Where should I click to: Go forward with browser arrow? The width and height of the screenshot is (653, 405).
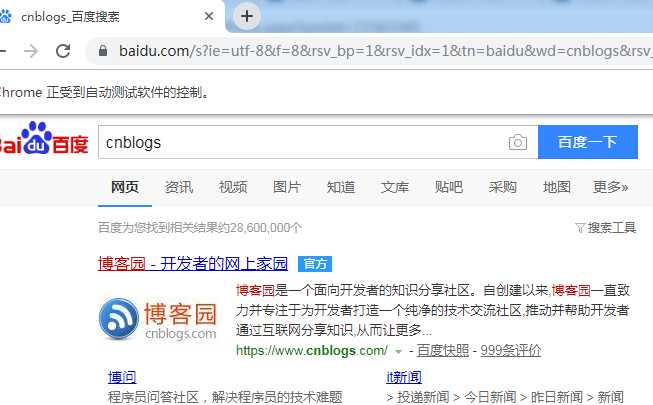pos(31,51)
